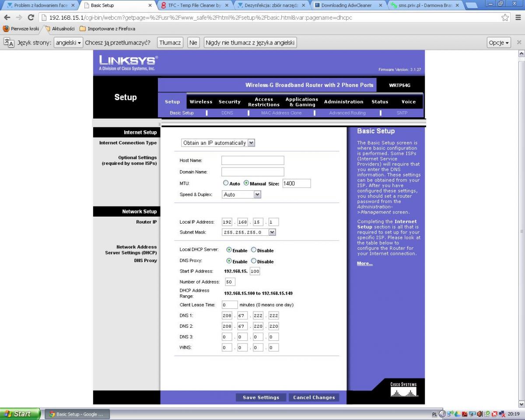
Task: Click the Chrome address bar URL
Action: point(201,17)
